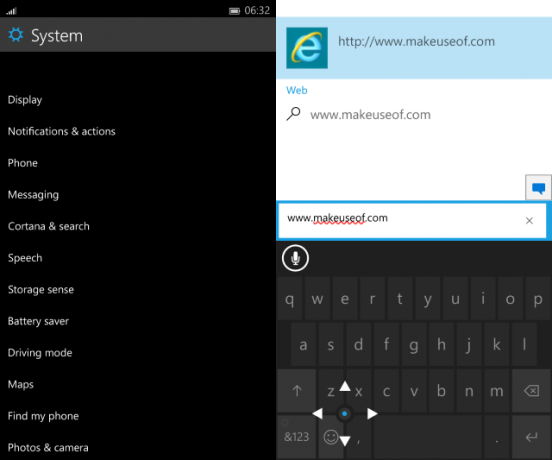Screen dimensions: 552x460
Task: Tap the Shift up-arrow key
Action: (297, 391)
